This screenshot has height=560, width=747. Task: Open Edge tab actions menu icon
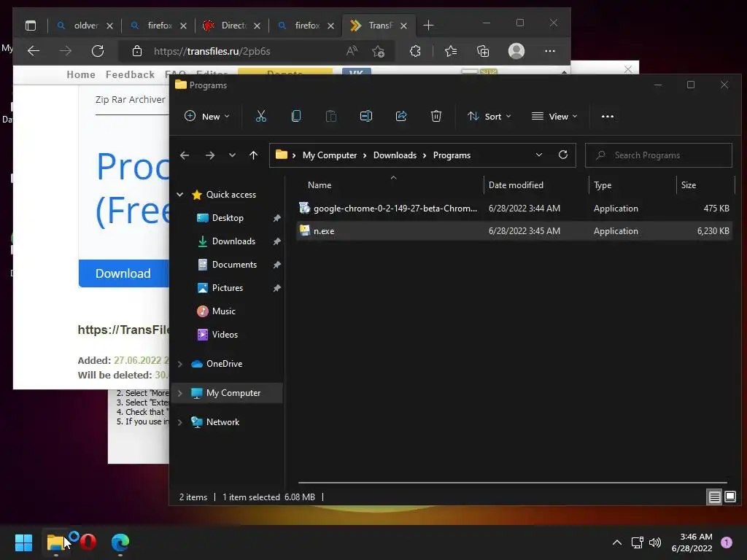click(x=31, y=26)
